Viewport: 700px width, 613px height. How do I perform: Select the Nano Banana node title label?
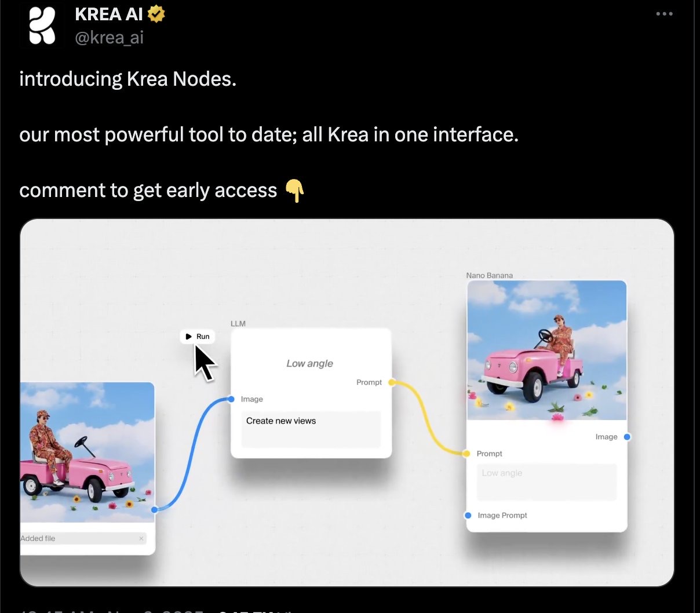[x=490, y=275]
